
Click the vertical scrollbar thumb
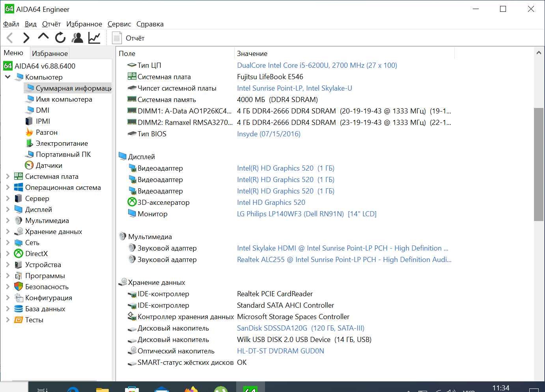point(539,164)
